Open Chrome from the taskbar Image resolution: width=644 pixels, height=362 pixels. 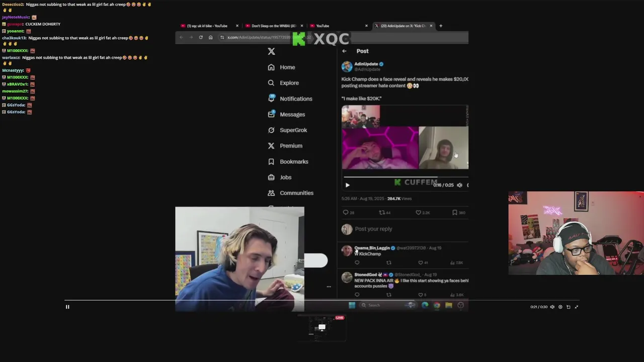click(x=437, y=305)
